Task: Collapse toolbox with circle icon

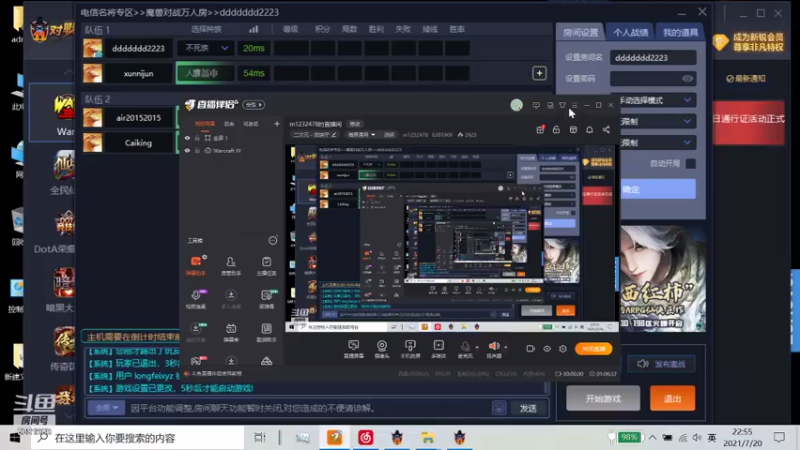Action: pos(273,240)
